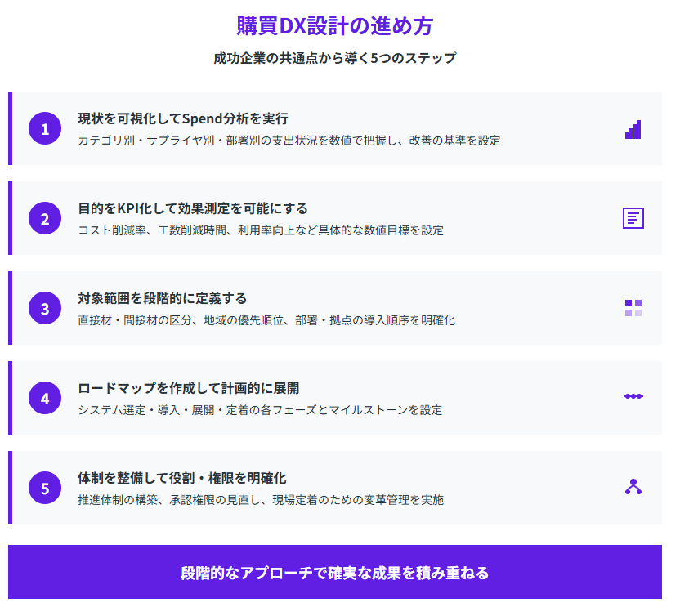This screenshot has width=680, height=616.
Task: Click the org chart icon for 体制 step
Action: pos(633,487)
